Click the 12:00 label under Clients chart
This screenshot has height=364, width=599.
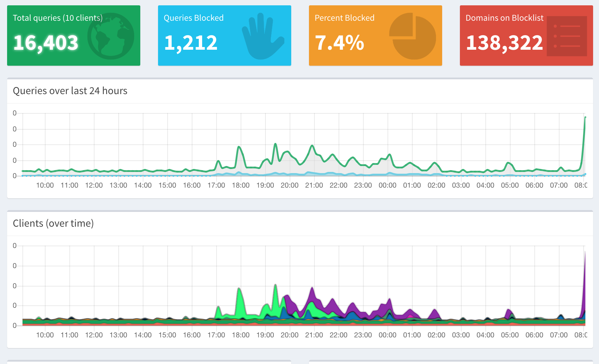pyautogui.click(x=94, y=335)
